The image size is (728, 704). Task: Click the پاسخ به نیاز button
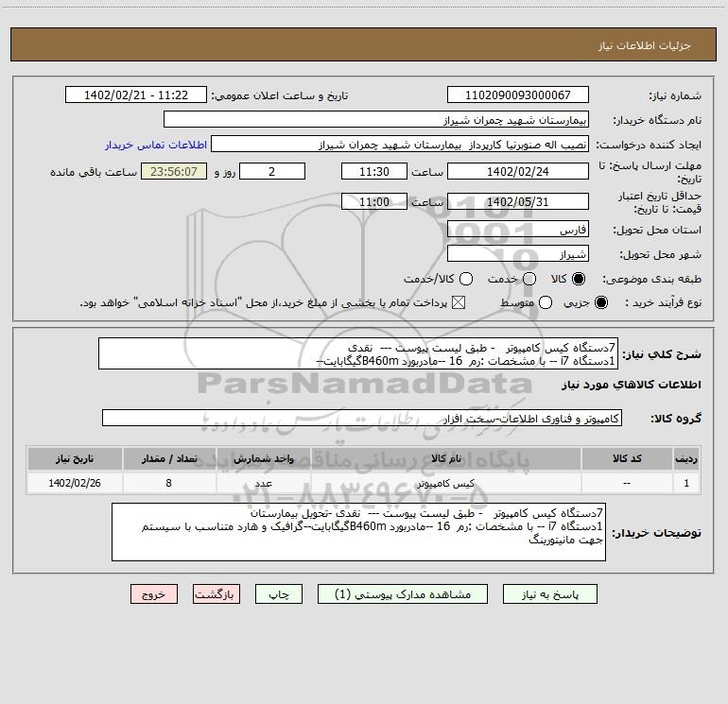550,594
